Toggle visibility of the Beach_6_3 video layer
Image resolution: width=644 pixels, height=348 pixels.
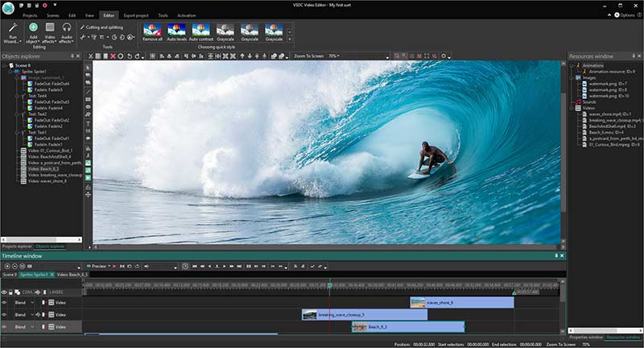4,327
